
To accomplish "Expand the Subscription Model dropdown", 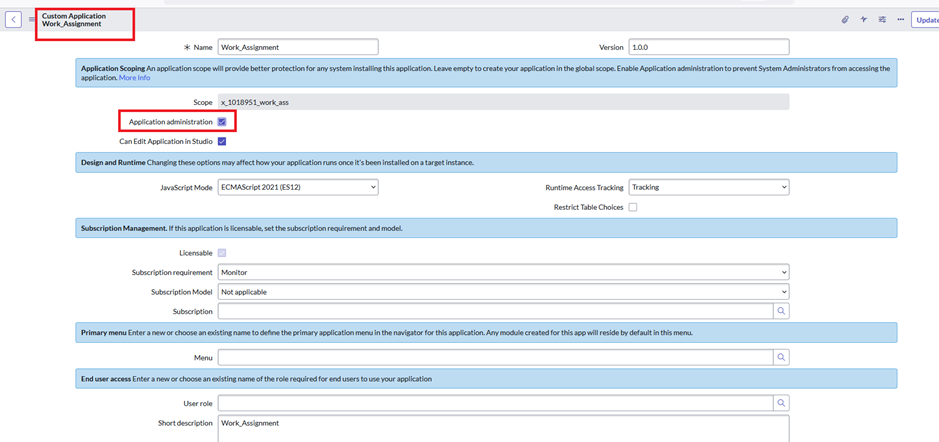I will point(503,292).
